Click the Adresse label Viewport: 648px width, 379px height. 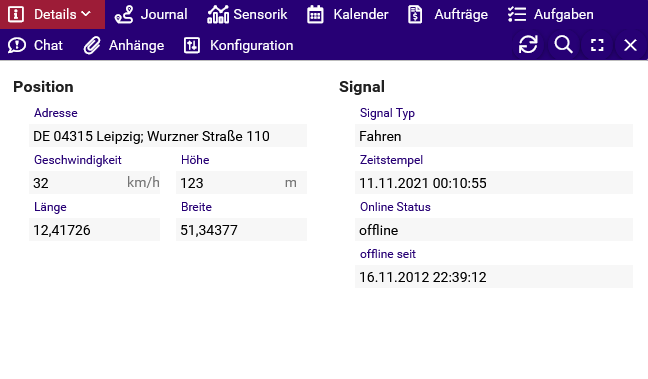56,113
